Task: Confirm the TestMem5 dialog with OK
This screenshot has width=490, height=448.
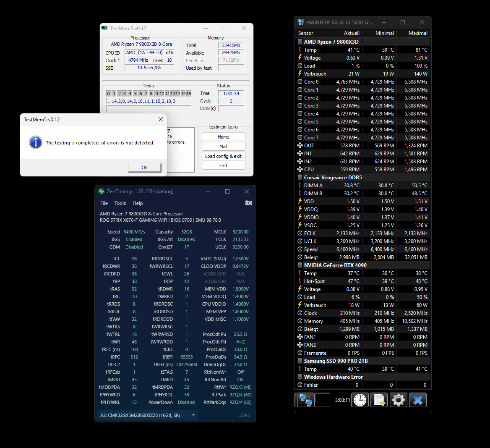Action: pos(145,168)
